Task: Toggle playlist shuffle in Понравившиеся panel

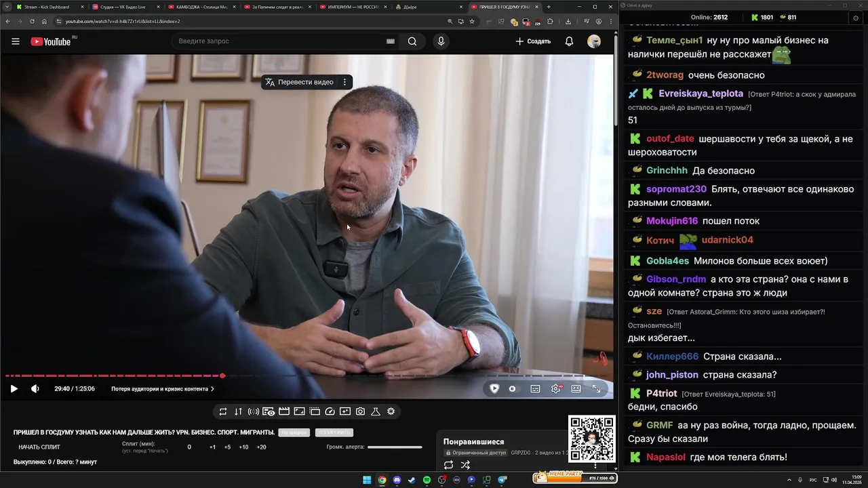Action: 465,465
